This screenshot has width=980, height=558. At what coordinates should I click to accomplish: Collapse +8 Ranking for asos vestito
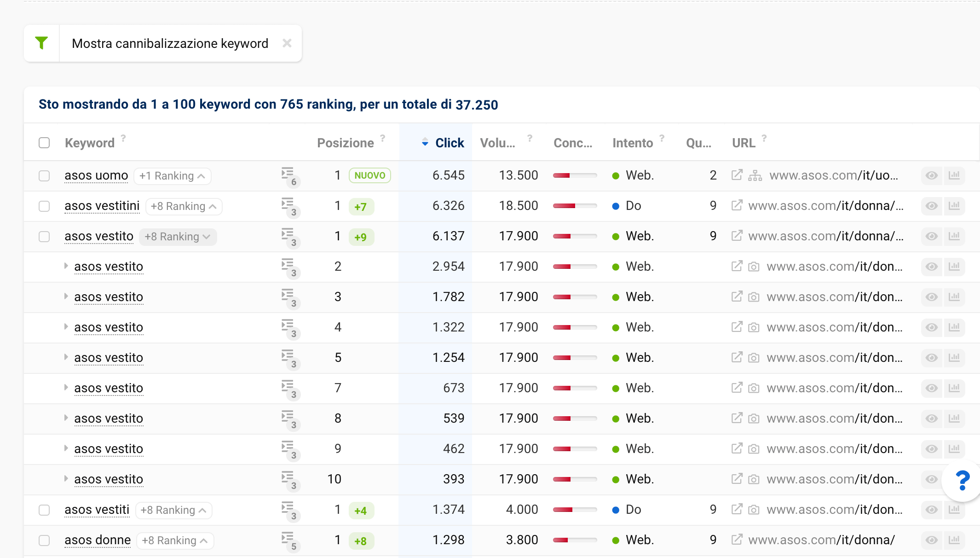178,237
